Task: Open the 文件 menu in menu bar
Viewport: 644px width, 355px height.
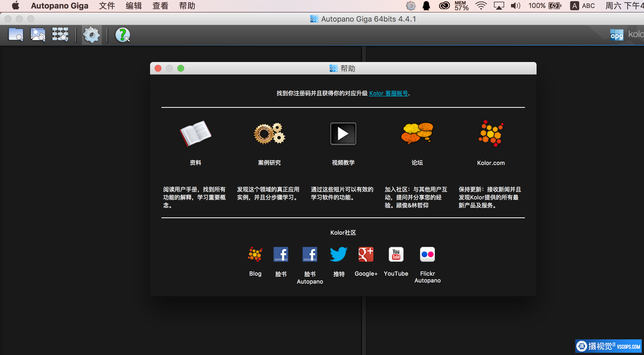Action: [x=107, y=6]
